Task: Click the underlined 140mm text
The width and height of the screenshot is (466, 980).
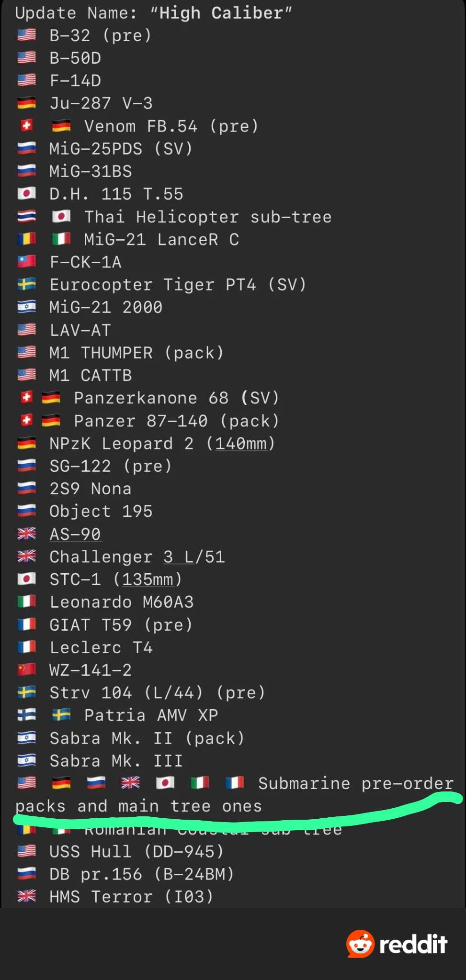Action: (x=240, y=444)
